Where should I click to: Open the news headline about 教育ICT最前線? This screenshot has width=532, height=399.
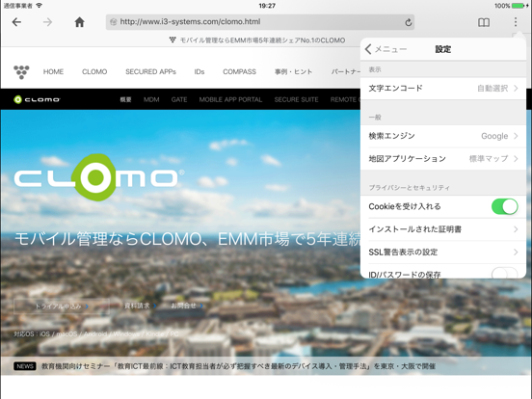[x=238, y=366]
